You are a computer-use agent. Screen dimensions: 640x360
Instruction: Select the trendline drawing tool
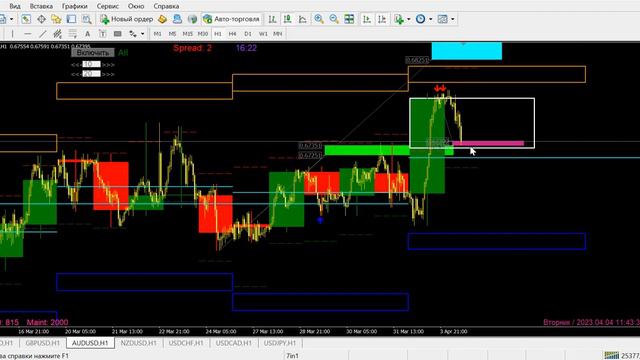click(x=42, y=34)
